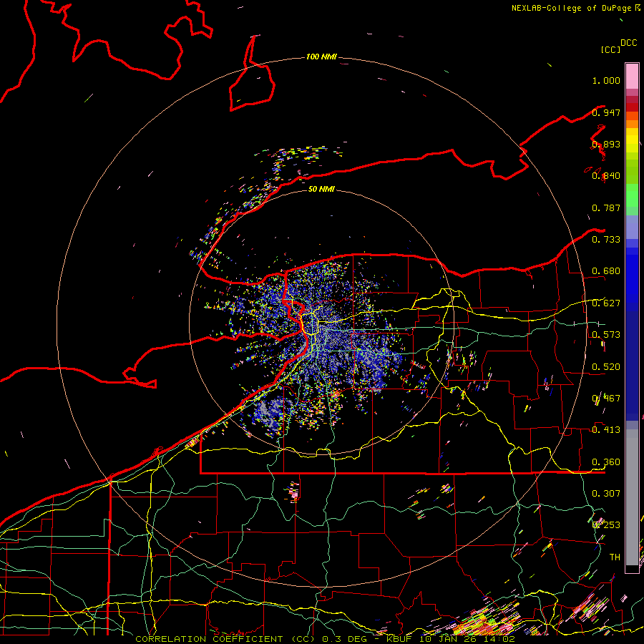The height and width of the screenshot is (644, 644).
Task: Click the 0.360 legend value
Action: coord(606,462)
